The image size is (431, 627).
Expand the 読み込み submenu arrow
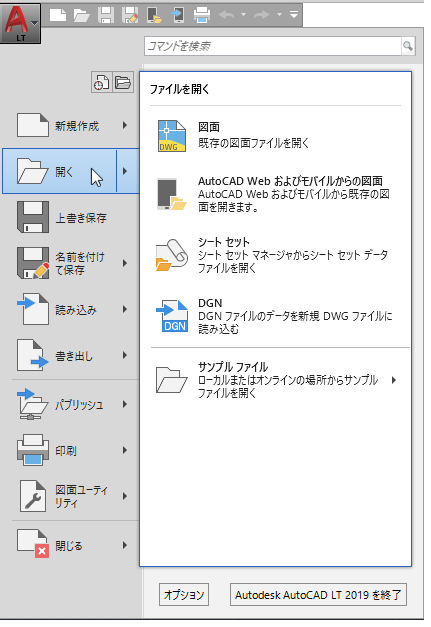(x=125, y=310)
